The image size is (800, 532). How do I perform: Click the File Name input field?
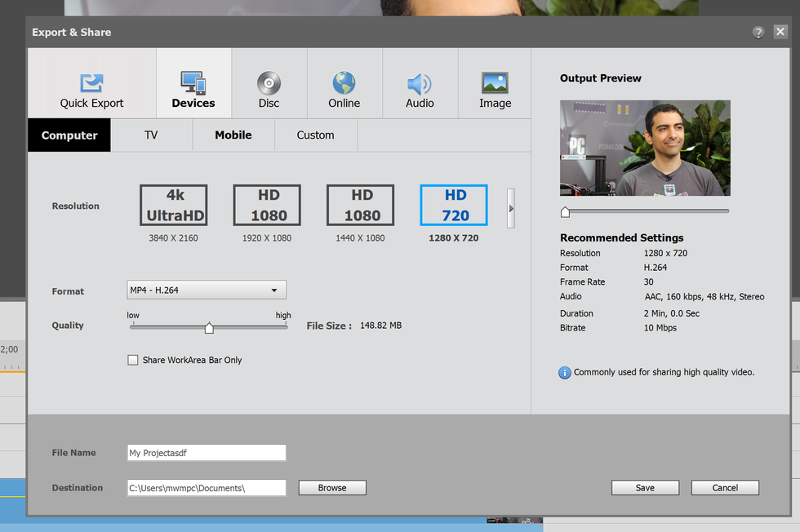click(x=207, y=453)
